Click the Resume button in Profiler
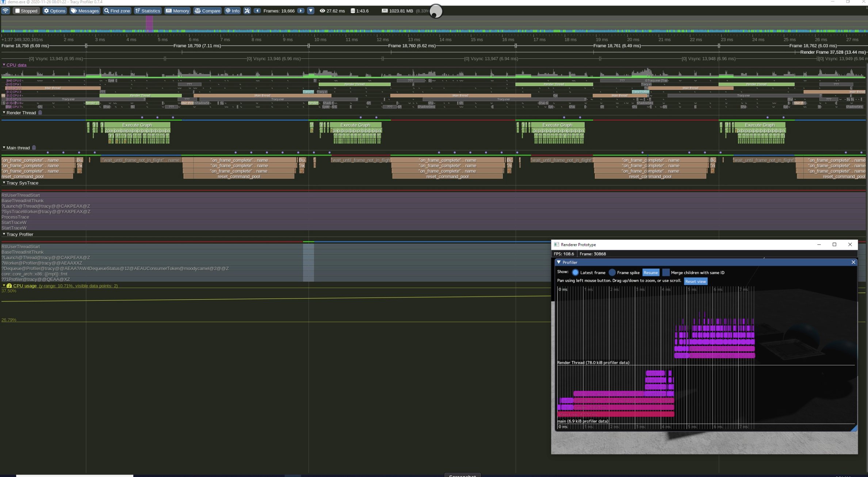This screenshot has width=868, height=477. pyautogui.click(x=650, y=272)
